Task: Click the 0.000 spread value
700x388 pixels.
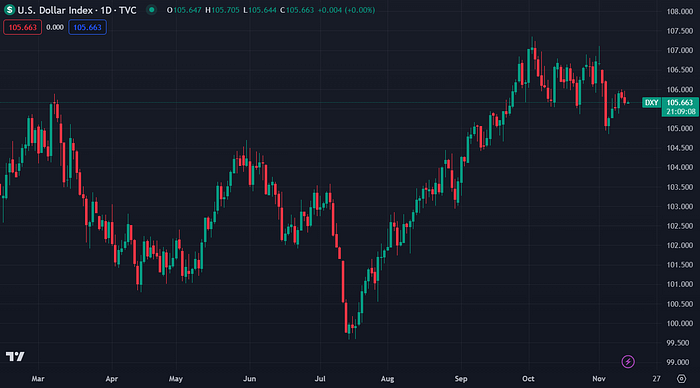Action: [x=55, y=27]
